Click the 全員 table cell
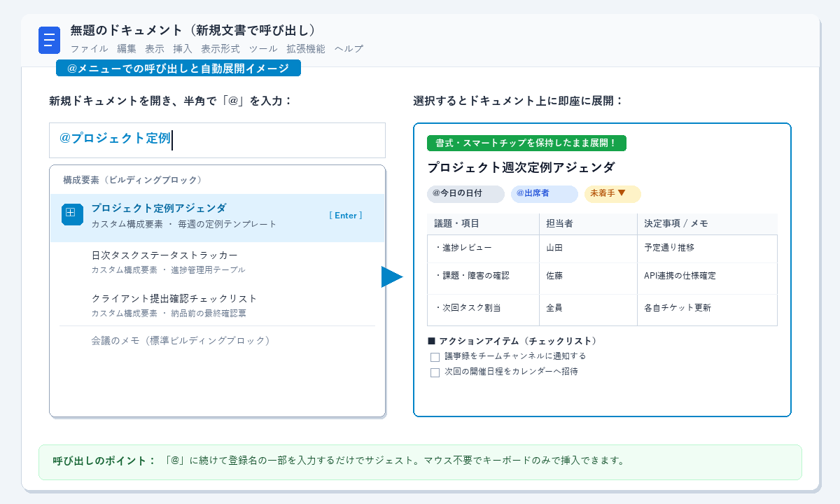Viewport: 840px width, 504px height. [x=588, y=310]
